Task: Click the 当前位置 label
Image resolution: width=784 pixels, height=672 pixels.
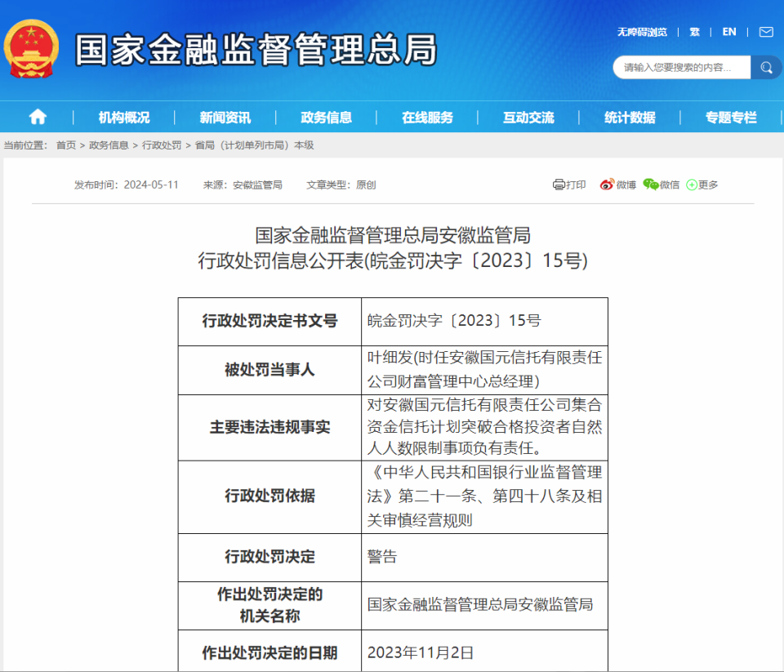Action: pos(25,145)
